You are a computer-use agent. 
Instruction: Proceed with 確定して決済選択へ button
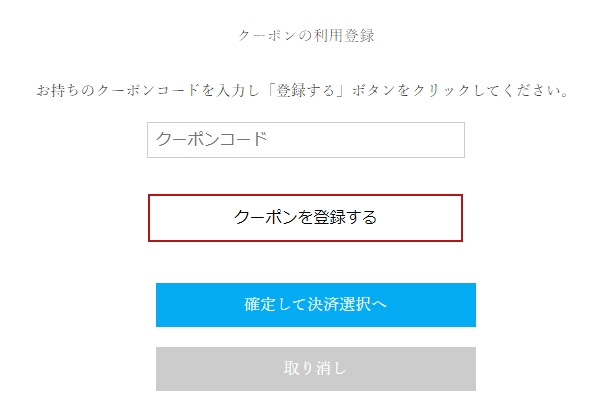315,305
